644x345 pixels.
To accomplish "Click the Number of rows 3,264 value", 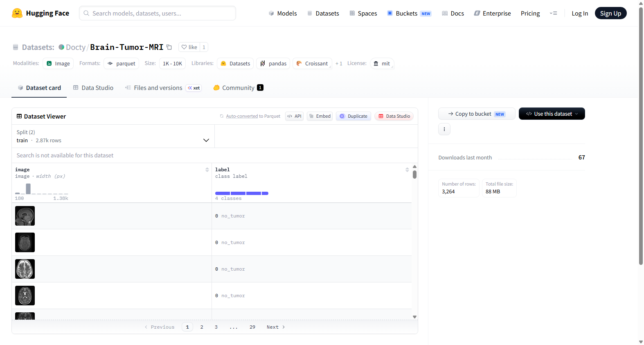I will click(448, 191).
